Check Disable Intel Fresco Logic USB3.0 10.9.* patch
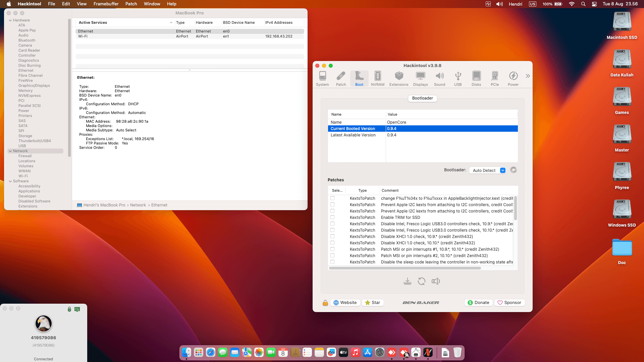The image size is (644, 362). pos(332,224)
